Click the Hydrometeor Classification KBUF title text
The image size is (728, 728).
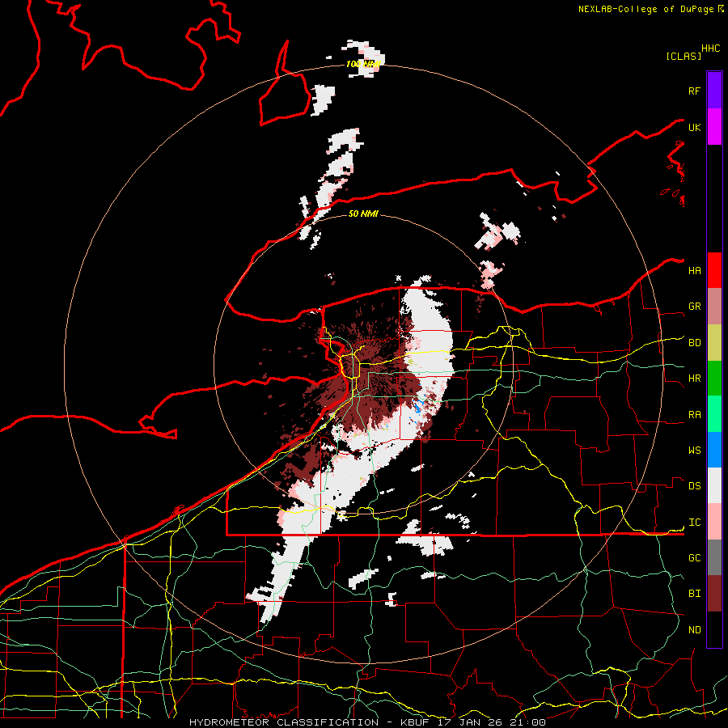pos(367,722)
